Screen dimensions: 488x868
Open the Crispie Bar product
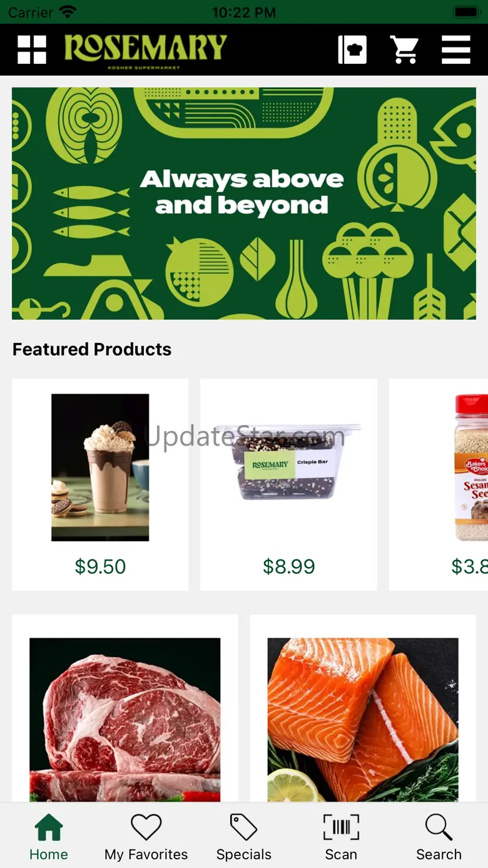coord(288,484)
